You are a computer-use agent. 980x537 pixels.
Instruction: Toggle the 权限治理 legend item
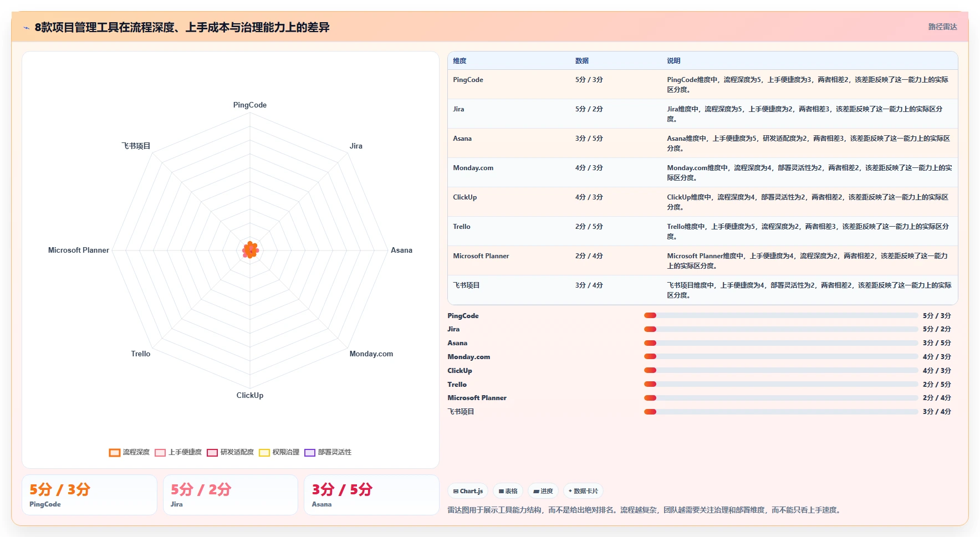pos(279,452)
